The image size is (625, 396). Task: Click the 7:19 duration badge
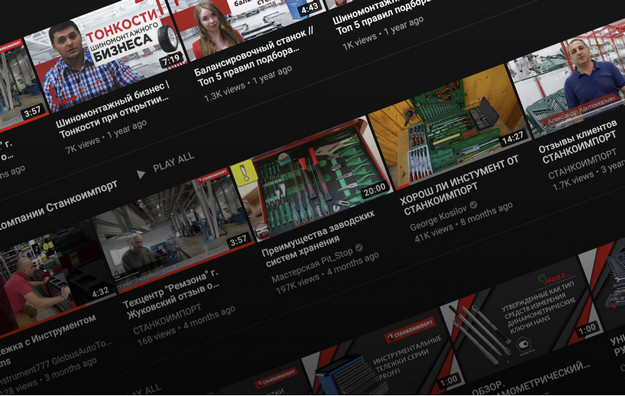pyautogui.click(x=171, y=60)
